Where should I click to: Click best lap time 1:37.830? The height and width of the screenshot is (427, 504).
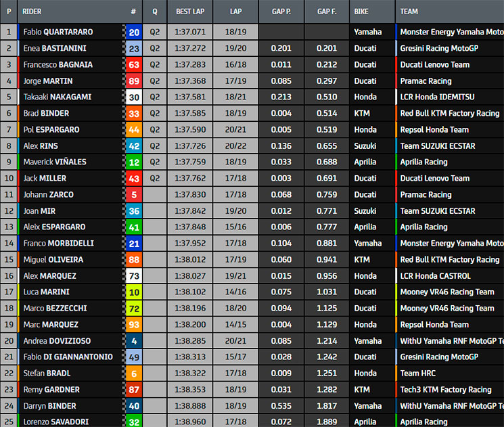coord(190,194)
